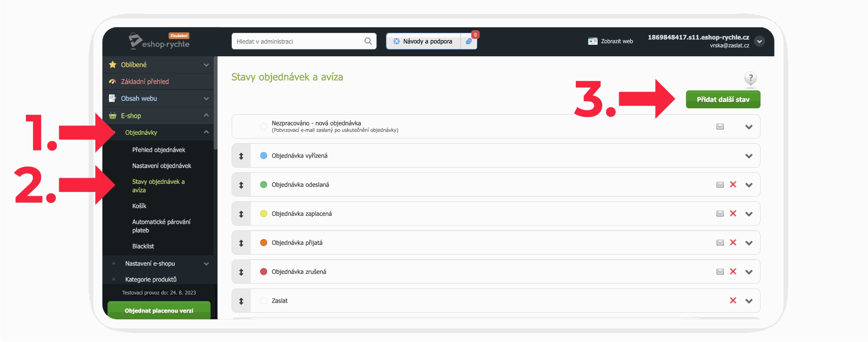Delete the Objednávka zaplacená status

coord(733,214)
